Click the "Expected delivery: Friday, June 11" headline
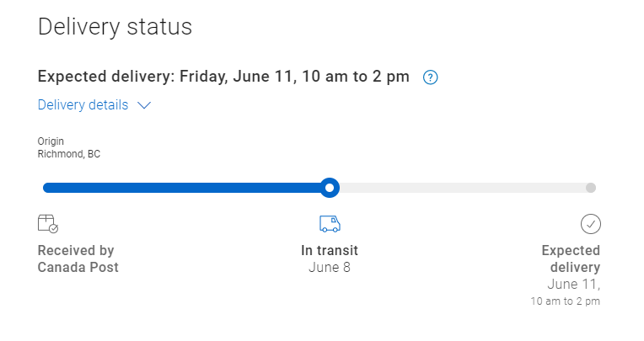Viewport: 644px width, 341px height. pyautogui.click(x=223, y=77)
